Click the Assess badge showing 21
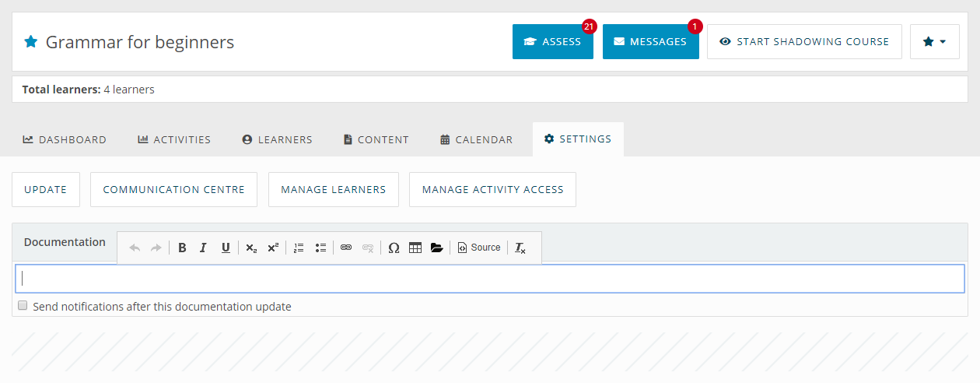The image size is (980, 383). point(589,26)
